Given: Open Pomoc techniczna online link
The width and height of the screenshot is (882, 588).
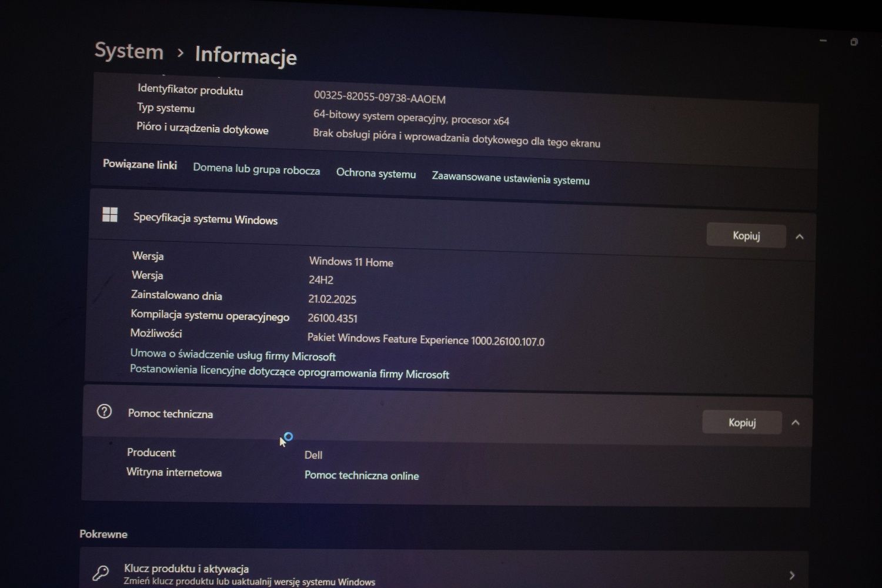Looking at the screenshot, I should point(362,475).
